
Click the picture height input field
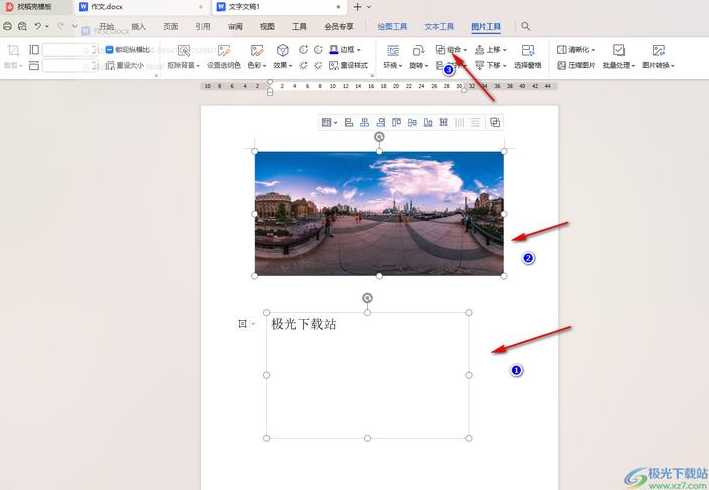tap(69, 50)
